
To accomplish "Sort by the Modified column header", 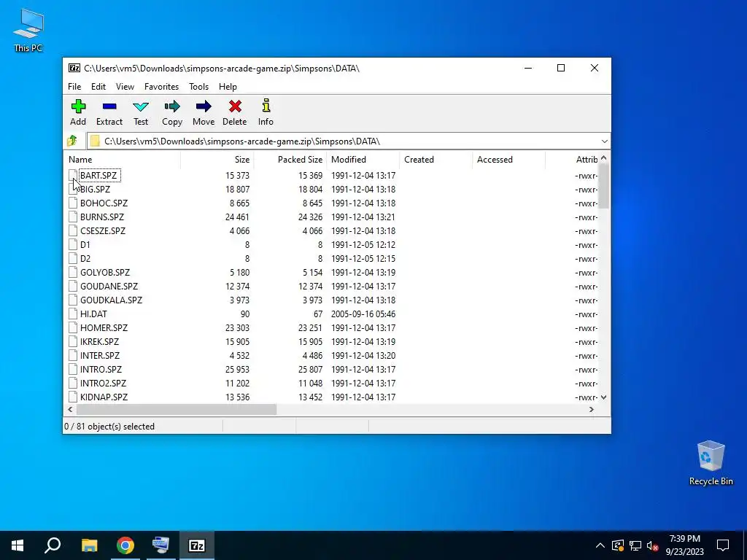I will coord(363,160).
